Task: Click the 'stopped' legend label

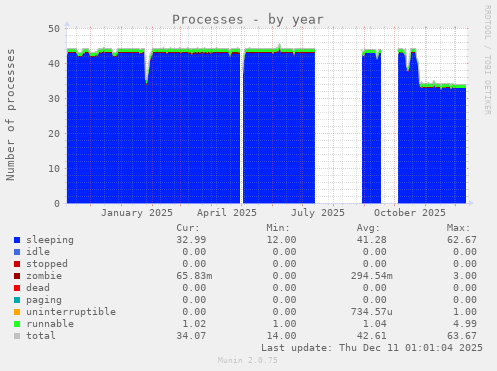Action: pos(47,264)
